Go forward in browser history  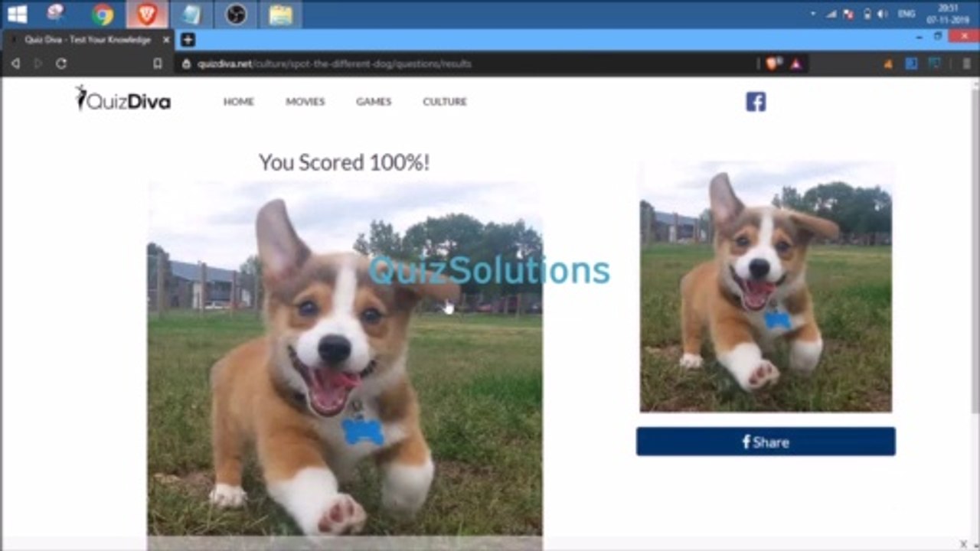38,64
